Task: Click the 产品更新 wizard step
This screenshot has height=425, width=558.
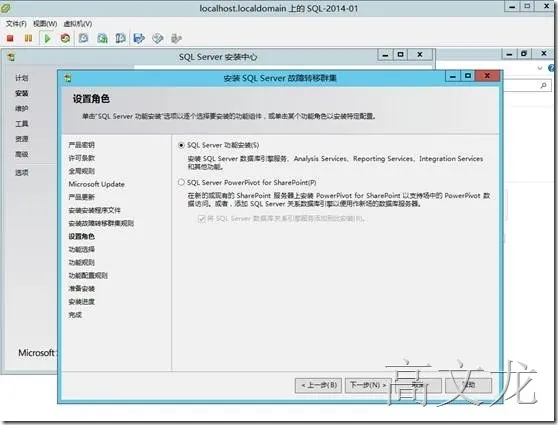Action: pyautogui.click(x=81, y=197)
